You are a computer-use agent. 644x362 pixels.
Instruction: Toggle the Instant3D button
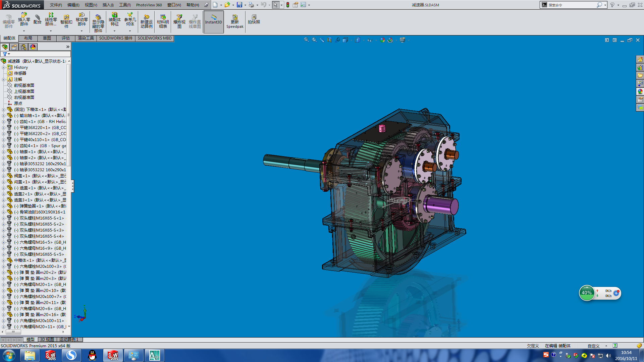(213, 21)
